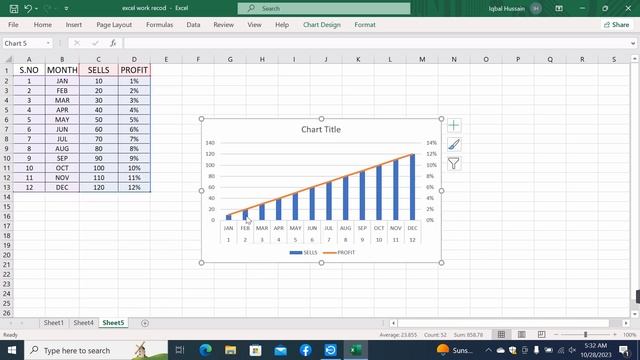Open Facebook app from taskbar
This screenshot has height=360, width=640.
click(x=305, y=350)
